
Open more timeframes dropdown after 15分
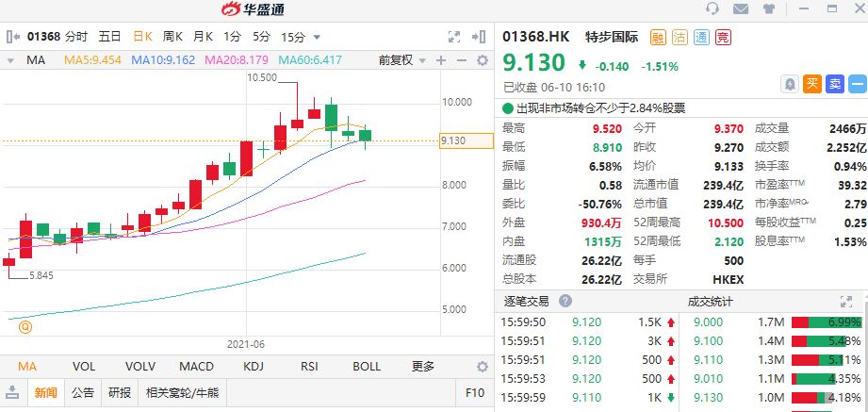click(x=318, y=38)
